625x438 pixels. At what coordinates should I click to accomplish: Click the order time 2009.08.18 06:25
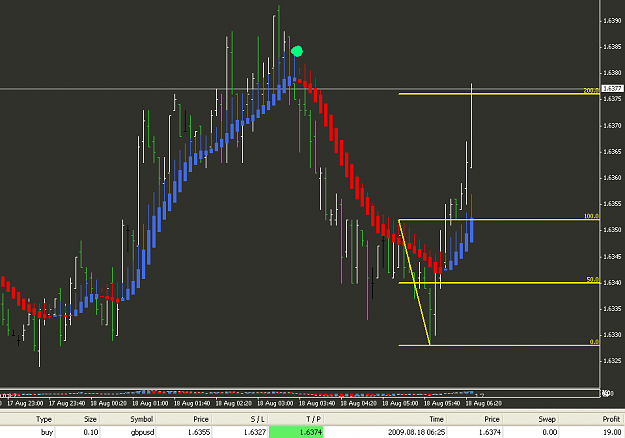[x=416, y=432]
